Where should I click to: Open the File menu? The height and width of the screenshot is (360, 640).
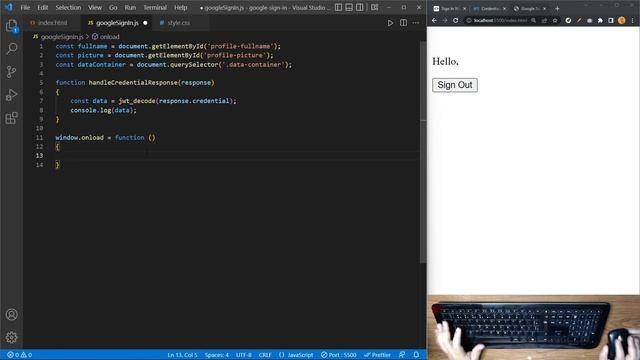(x=25, y=7)
